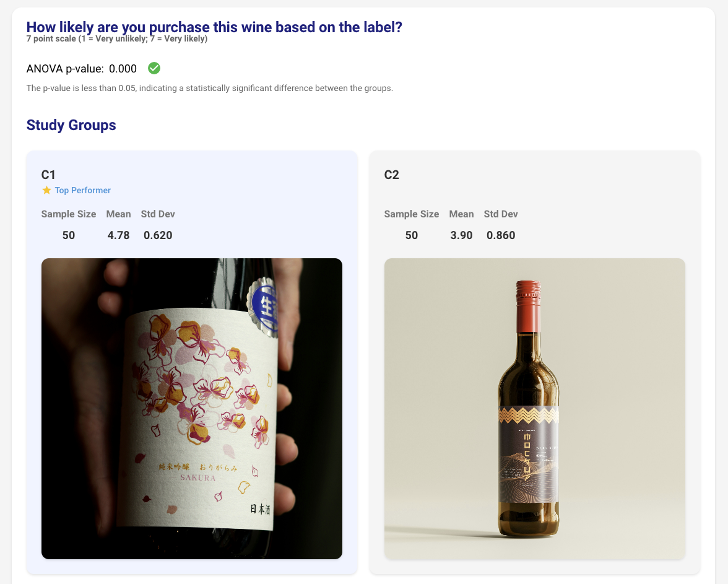The height and width of the screenshot is (584, 728).
Task: Click the C1 mean value 4.78
Action: pos(118,235)
